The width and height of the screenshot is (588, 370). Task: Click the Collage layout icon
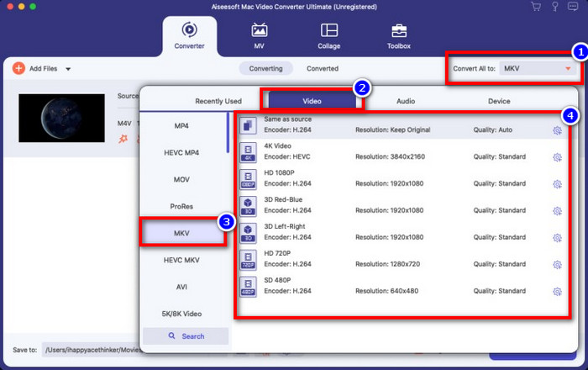[x=329, y=30]
